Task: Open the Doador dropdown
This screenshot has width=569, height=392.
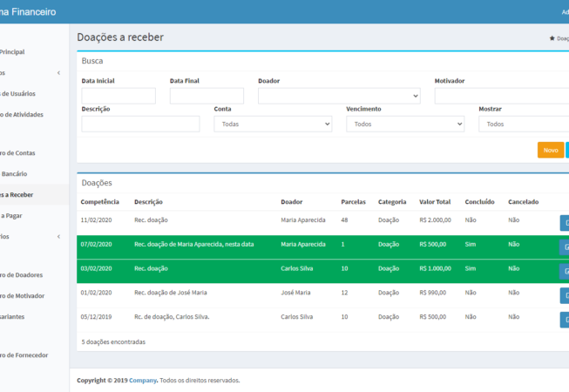Action: pos(339,96)
